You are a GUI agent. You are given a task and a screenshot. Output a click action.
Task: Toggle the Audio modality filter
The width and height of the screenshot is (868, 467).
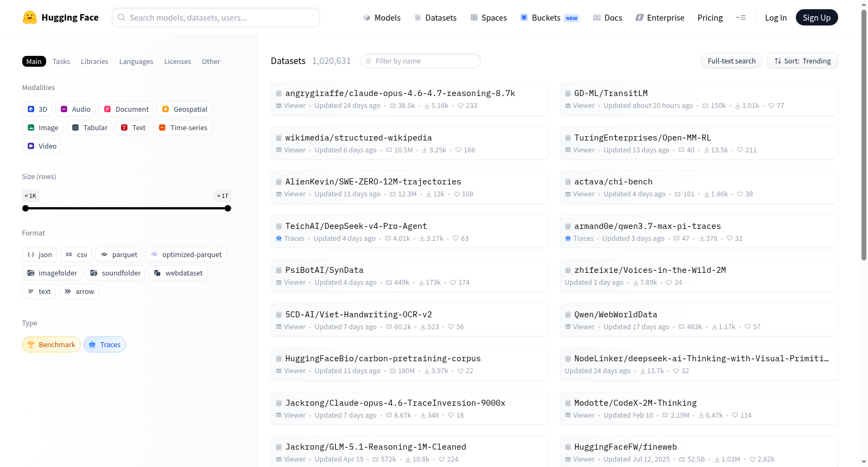point(75,109)
